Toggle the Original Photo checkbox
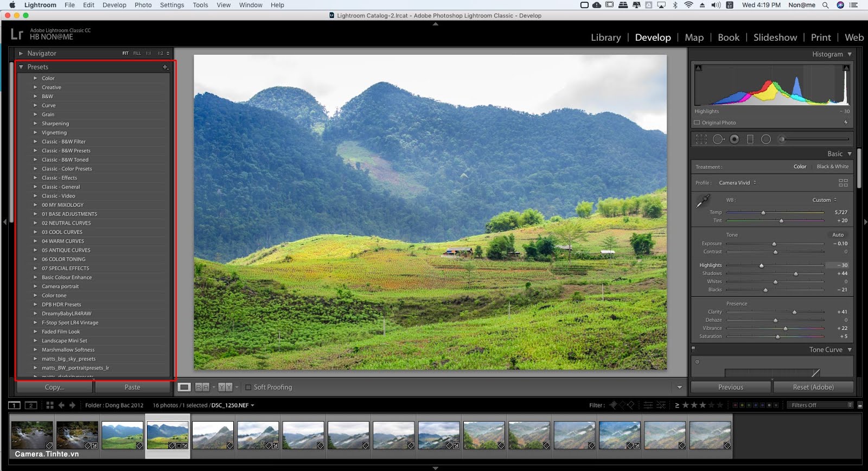The image size is (868, 471). (x=697, y=123)
